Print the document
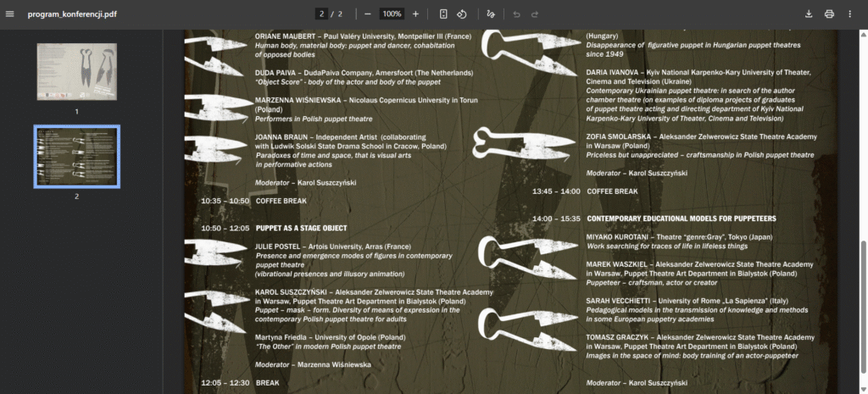 pos(829,14)
